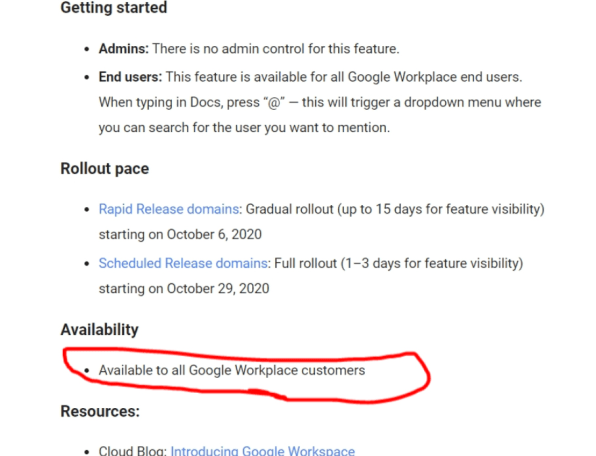This screenshot has height=456, width=596.
Task: Open the Rapid Release domains link
Action: (169, 209)
